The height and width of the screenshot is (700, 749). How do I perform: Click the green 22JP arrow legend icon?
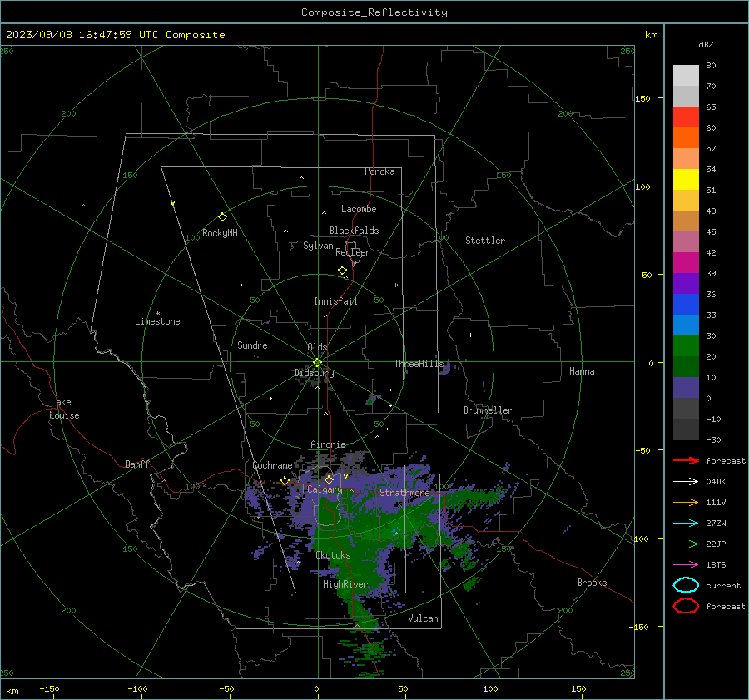tap(686, 544)
